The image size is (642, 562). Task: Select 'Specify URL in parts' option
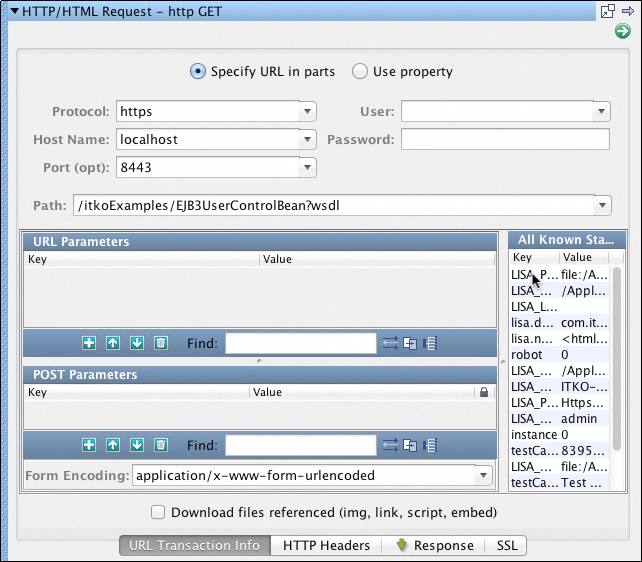198,72
